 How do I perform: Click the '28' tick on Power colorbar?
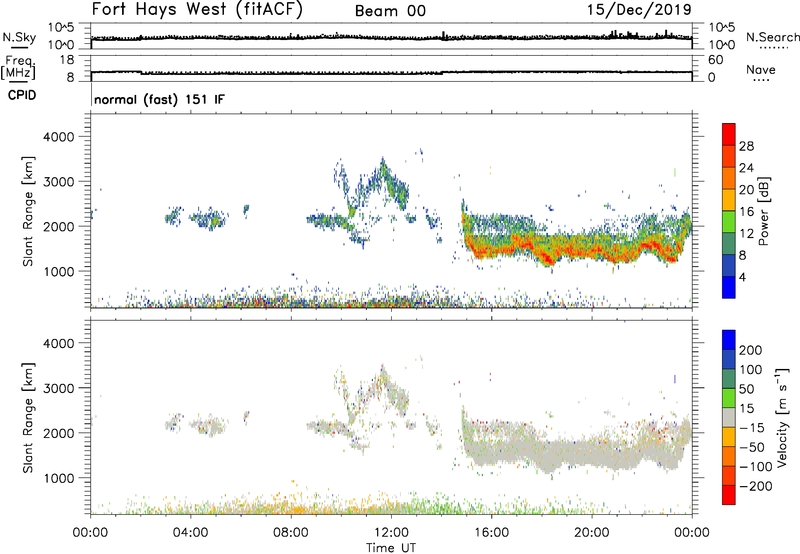(746, 146)
